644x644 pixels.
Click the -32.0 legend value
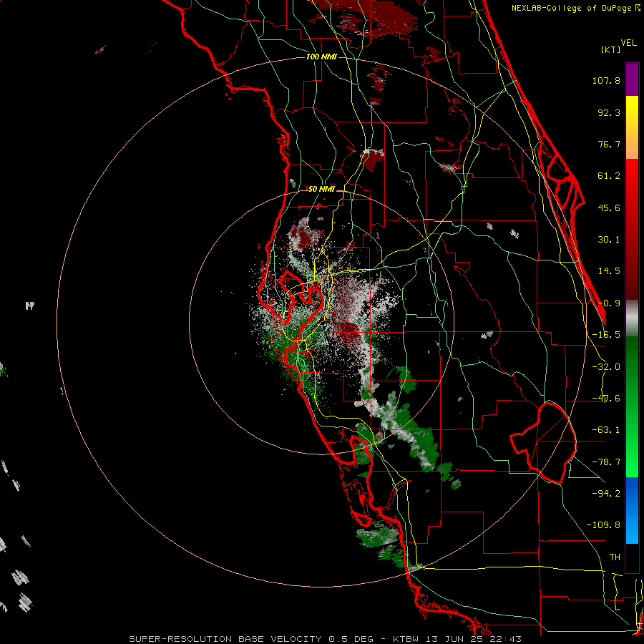click(606, 367)
